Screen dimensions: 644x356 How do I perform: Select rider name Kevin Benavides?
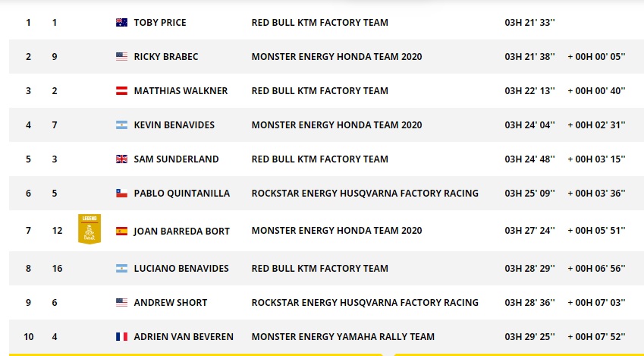click(x=174, y=125)
